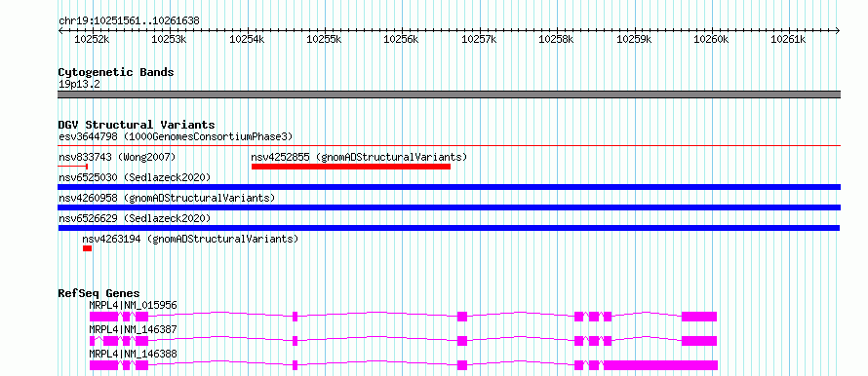Screen dimensions: 868x376
Task: Select the thin red nsv833743 variant glyph
Action: pyautogui.click(x=72, y=167)
